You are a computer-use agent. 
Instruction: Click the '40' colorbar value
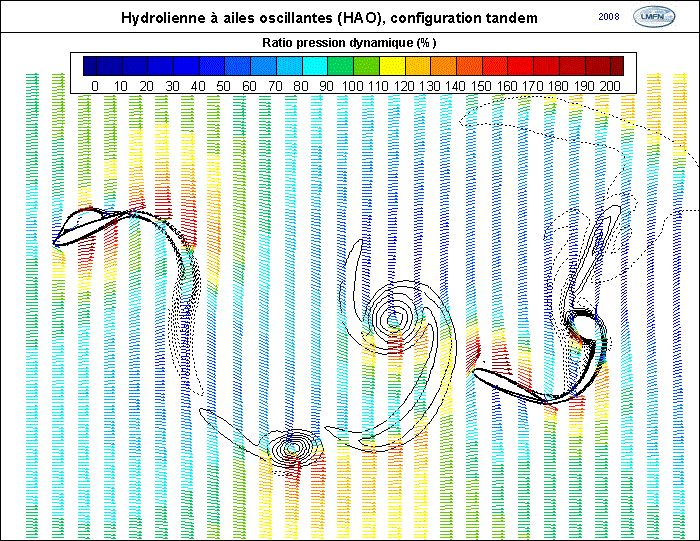click(198, 86)
